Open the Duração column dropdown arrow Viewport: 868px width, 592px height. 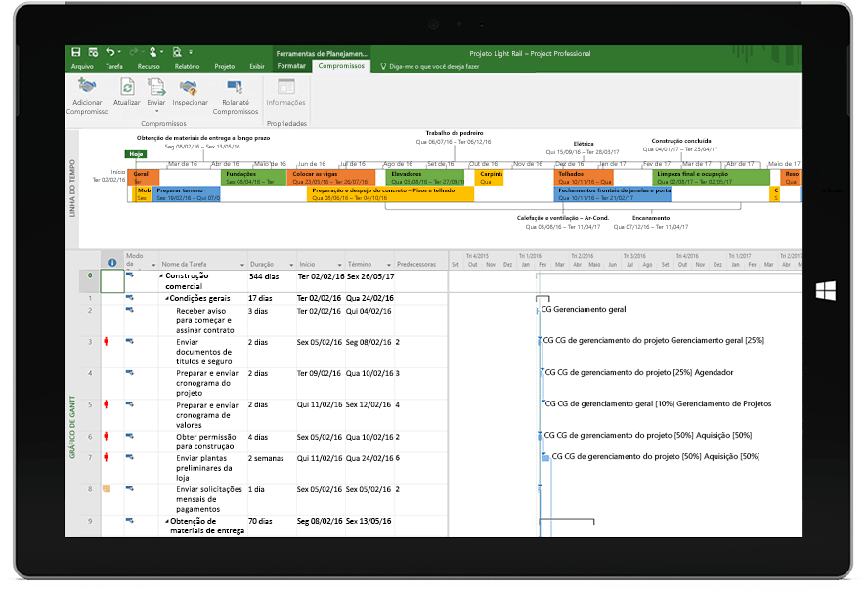[x=290, y=265]
